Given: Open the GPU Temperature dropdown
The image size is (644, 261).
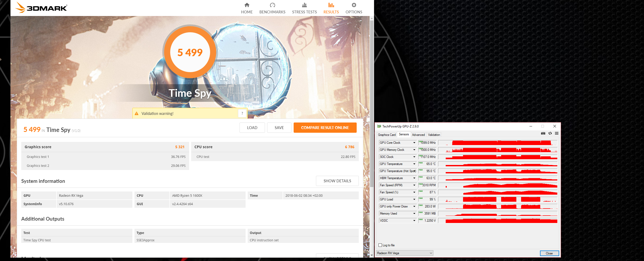Looking at the screenshot, I should point(414,164).
